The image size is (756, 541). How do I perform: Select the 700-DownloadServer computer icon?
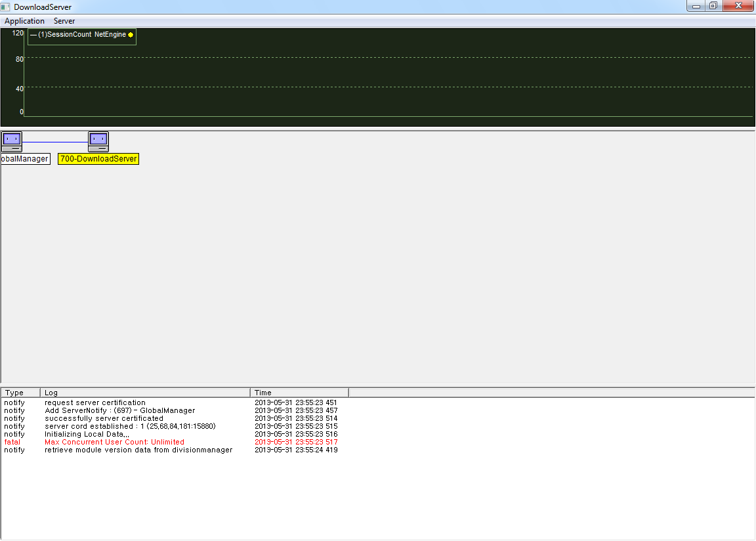[x=98, y=141]
